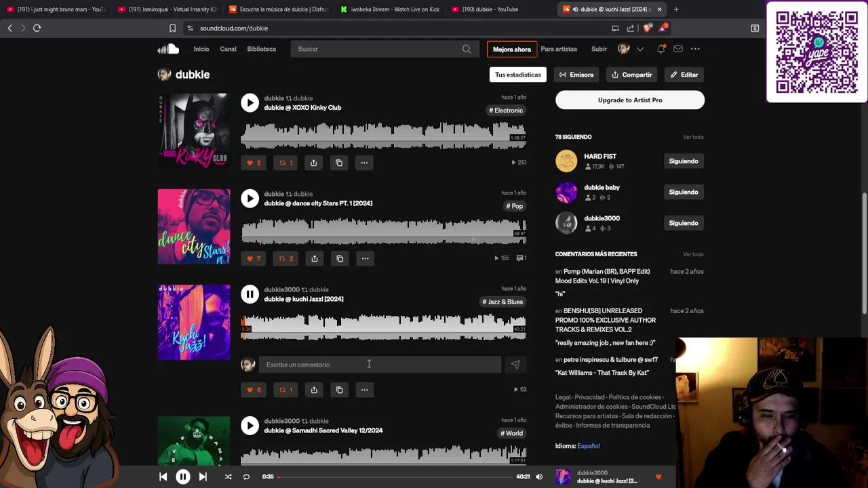Copy link of dance city Stars track
Image resolution: width=868 pixels, height=488 pixels.
point(340,258)
